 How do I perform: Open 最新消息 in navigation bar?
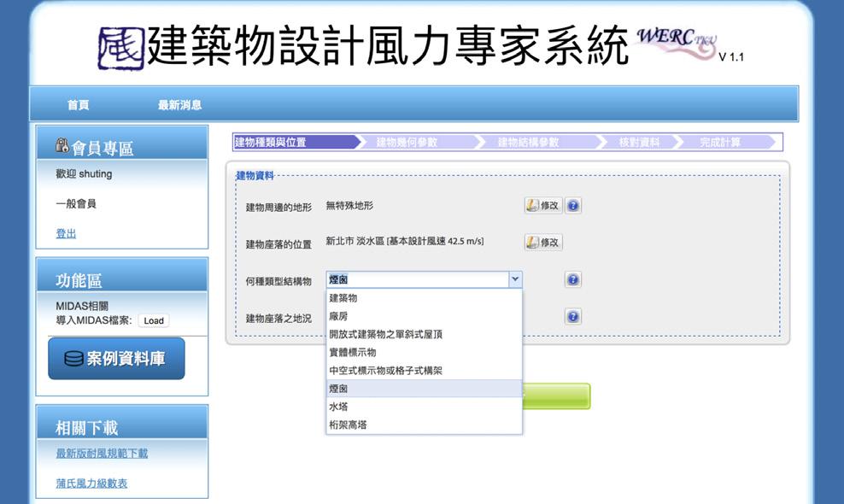[x=179, y=104]
